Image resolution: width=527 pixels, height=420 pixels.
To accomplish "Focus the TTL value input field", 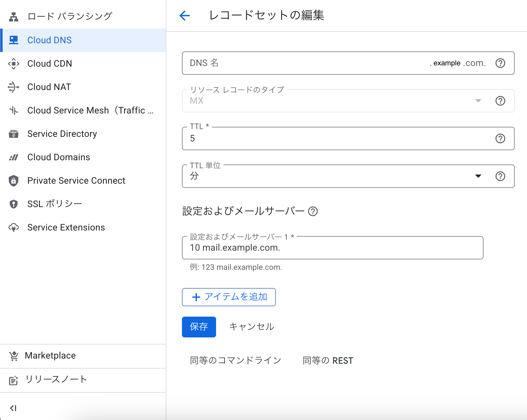I will pos(338,139).
